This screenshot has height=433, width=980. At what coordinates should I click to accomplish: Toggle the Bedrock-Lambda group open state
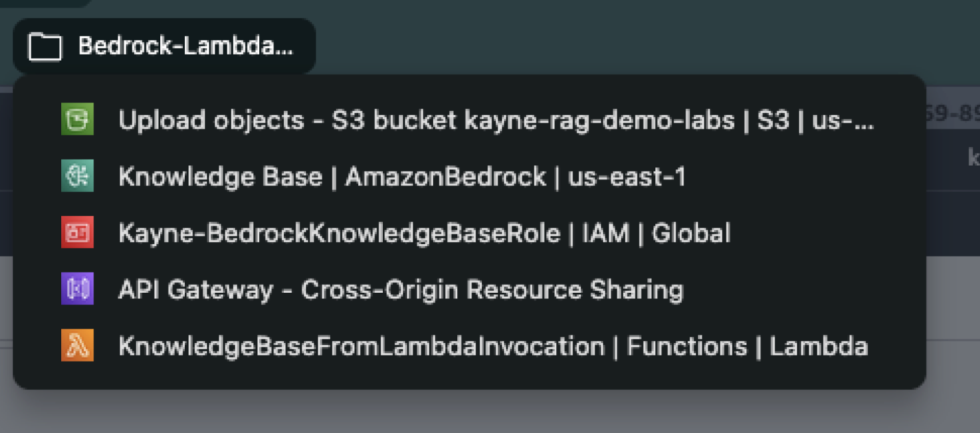[x=163, y=47]
